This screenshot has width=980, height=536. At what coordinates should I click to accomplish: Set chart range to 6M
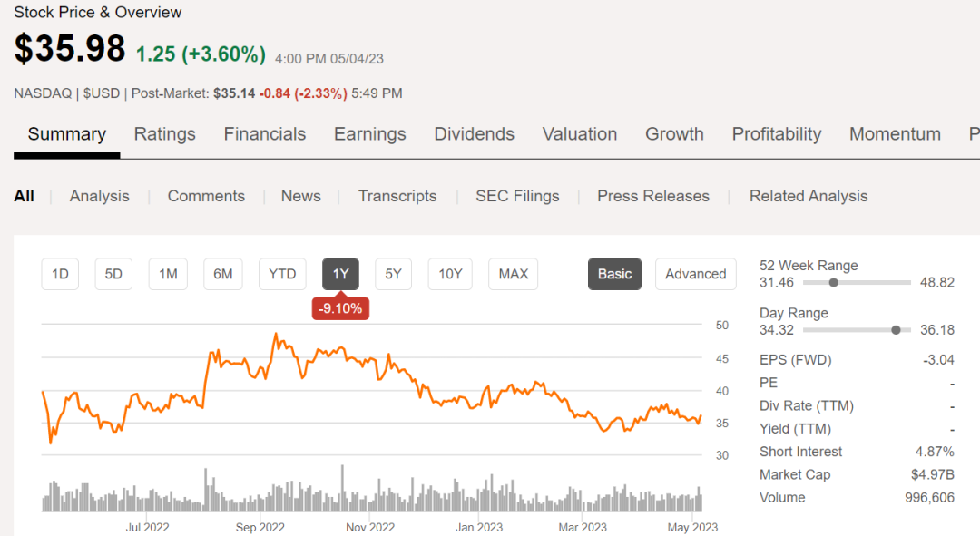223,274
